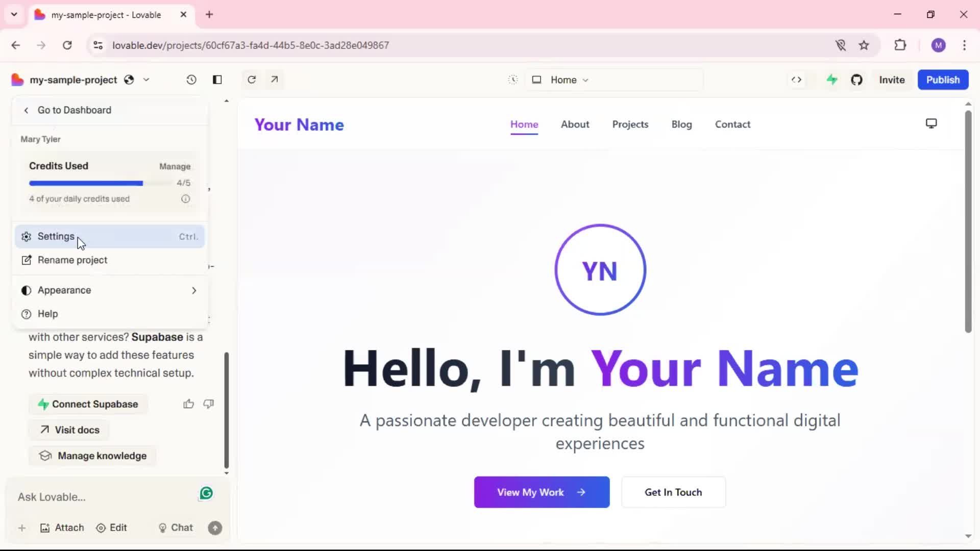Click the Your Name site logo text
The height and width of the screenshot is (551, 980).
click(299, 124)
